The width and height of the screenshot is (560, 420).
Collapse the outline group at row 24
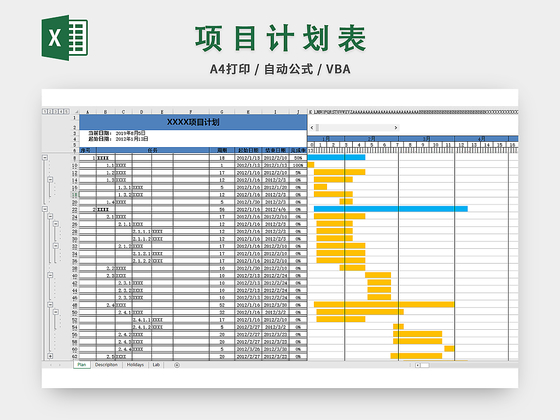[50, 216]
